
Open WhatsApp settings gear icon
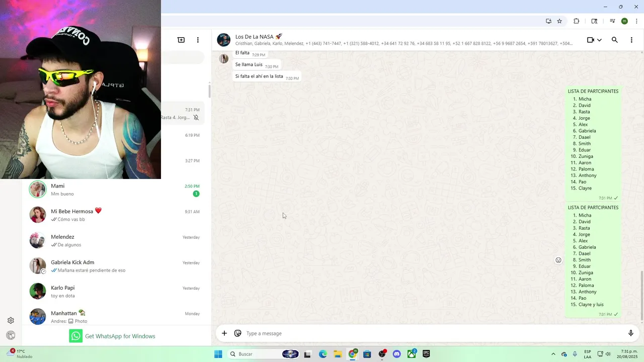(11, 320)
